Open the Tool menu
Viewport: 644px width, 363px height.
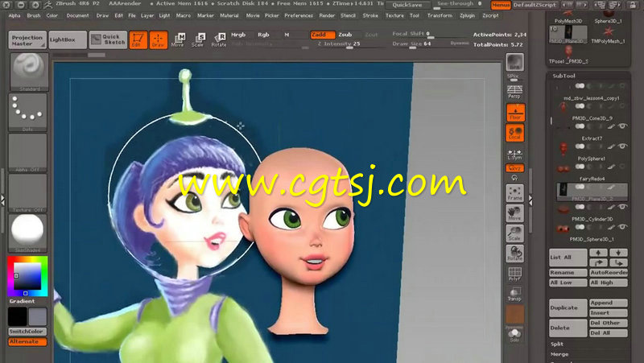coord(415,15)
